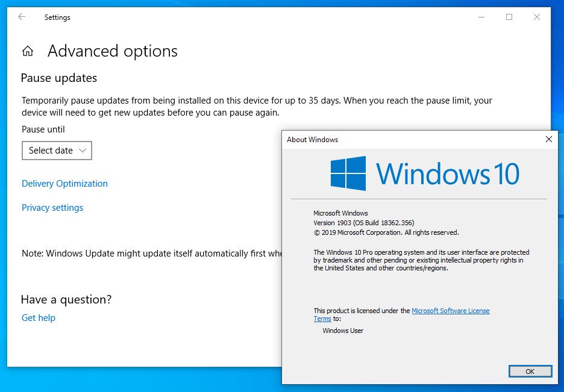Open Microsoft Software License Terms link
Screen dimensions: 564x392
coord(450,311)
